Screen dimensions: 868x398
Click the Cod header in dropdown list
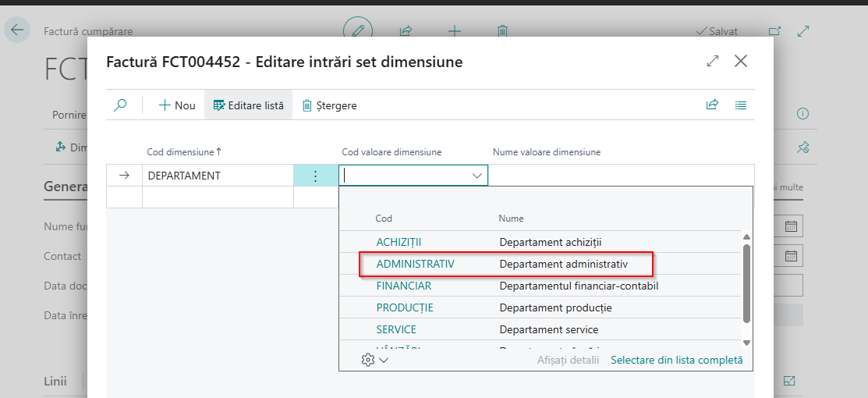point(384,219)
